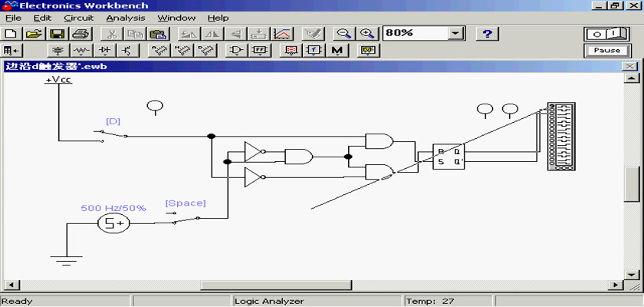
Task: Create subcircuit from selection
Action: click(259, 34)
